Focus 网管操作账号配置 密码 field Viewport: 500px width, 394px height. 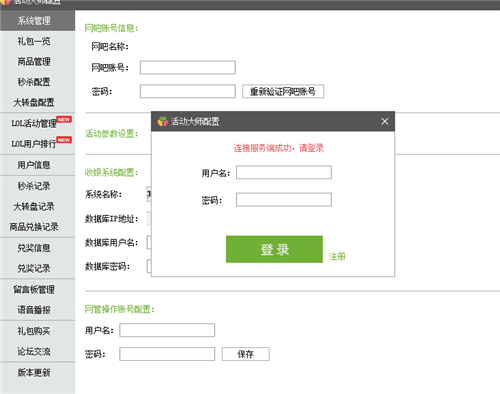(167, 354)
